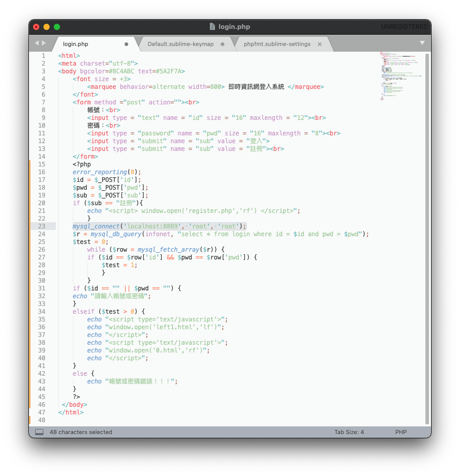Click unsaved dot on Default.sublime-keymap tab
This screenshot has height=476, width=460.
click(x=223, y=44)
